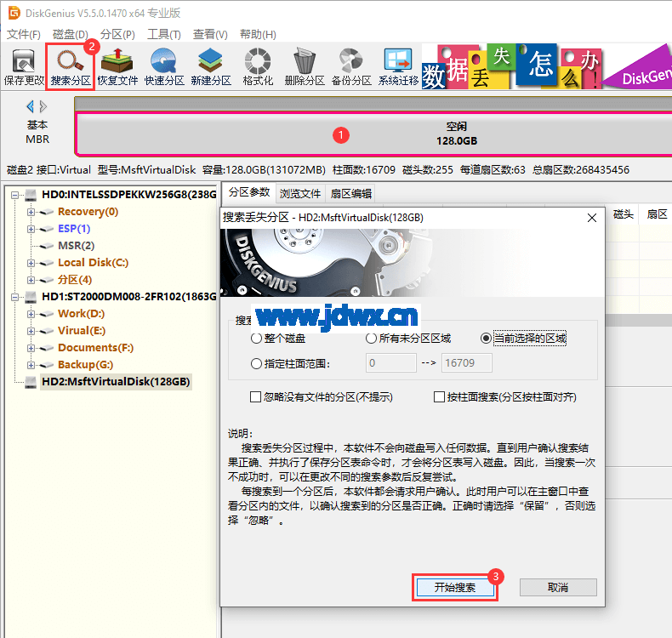Click the Backup(G:) partition icon

point(46,365)
